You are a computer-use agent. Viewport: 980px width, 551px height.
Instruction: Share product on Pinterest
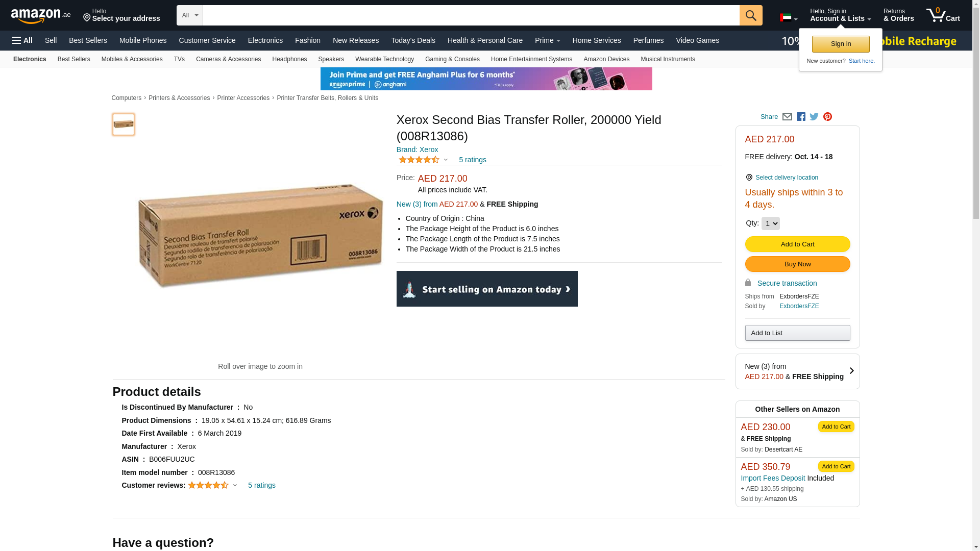(827, 117)
